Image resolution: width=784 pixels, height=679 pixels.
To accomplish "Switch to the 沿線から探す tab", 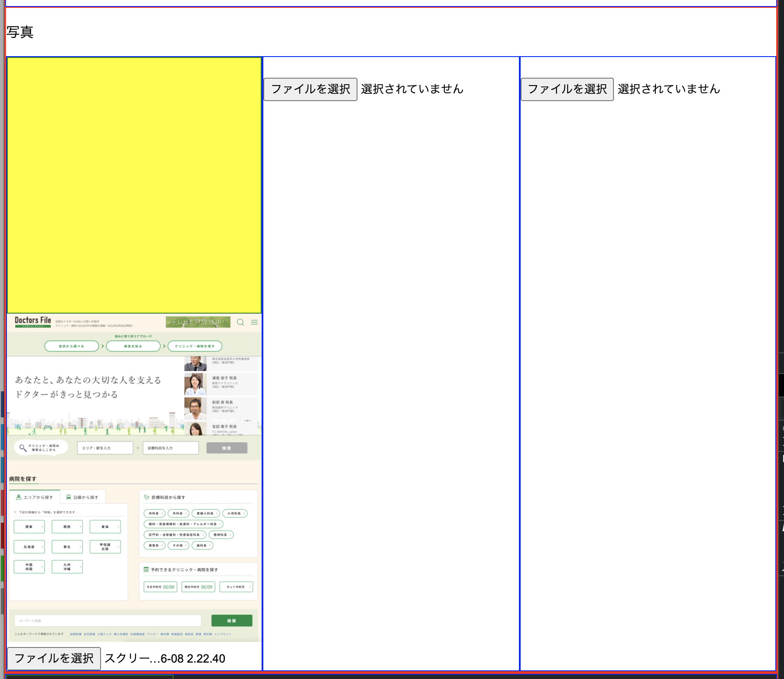I will point(85,497).
